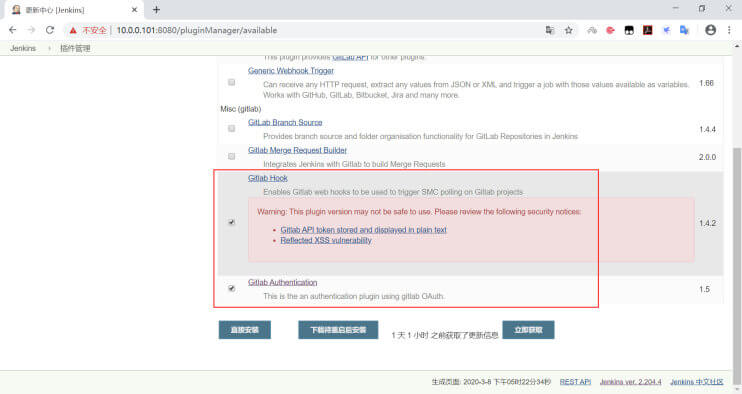Open a new browser tab
This screenshot has height=394, width=742.
156,9
